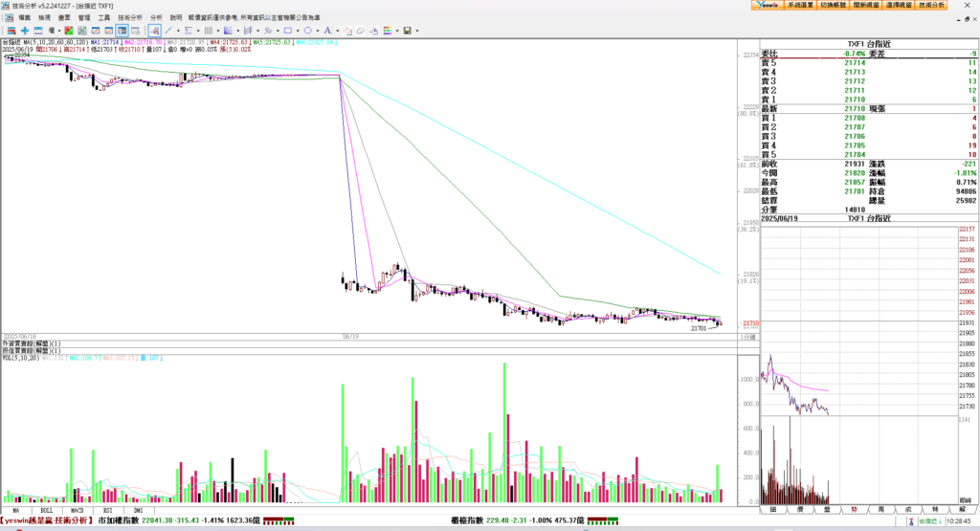This screenshot has width=980, height=531.
Task: Open dropdown arrow next to parallel channel tool
Action: tap(258, 31)
